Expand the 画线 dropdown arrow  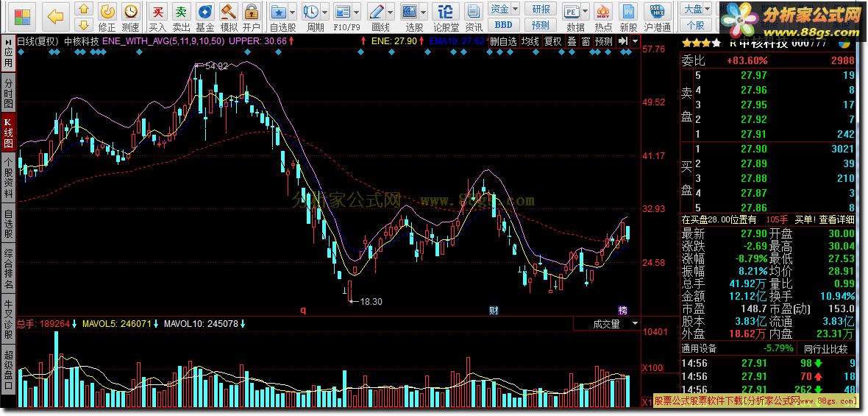391,11
